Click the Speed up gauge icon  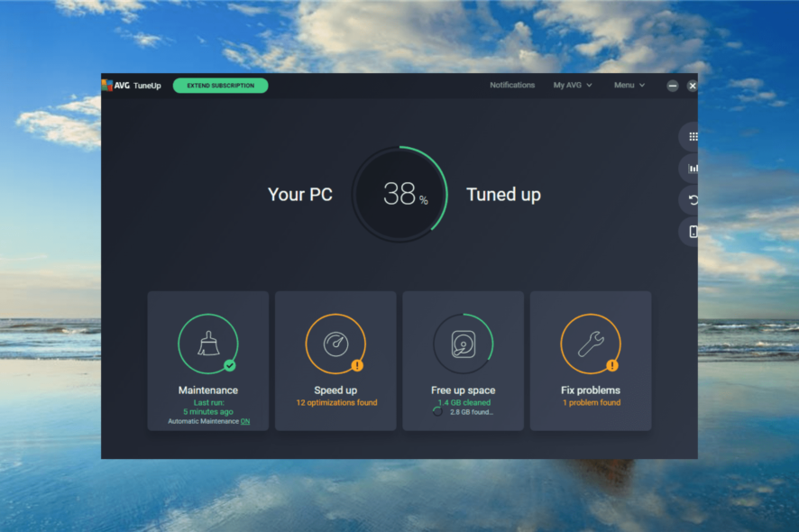(x=335, y=344)
